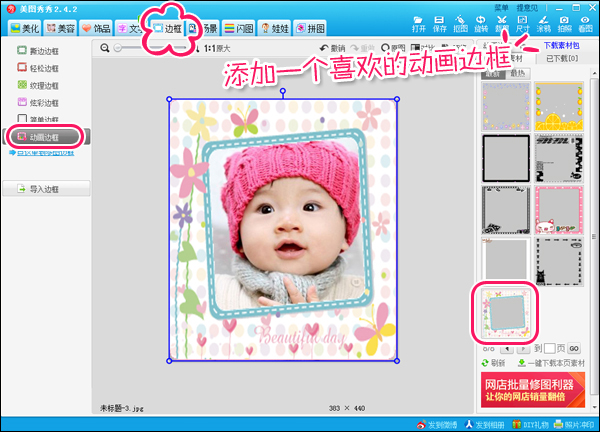Select the 涂鸦 doodle brush tool
600x432 pixels.
[543, 24]
